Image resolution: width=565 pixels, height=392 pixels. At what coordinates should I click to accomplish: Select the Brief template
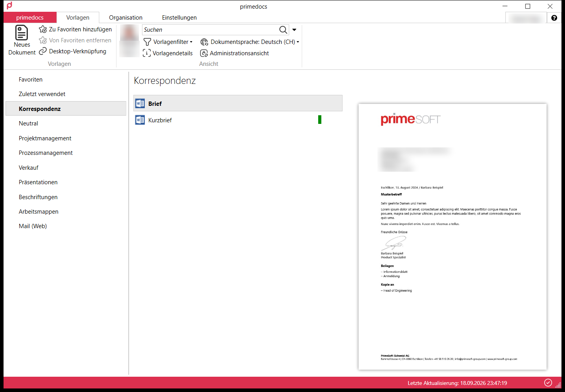[x=238, y=103]
